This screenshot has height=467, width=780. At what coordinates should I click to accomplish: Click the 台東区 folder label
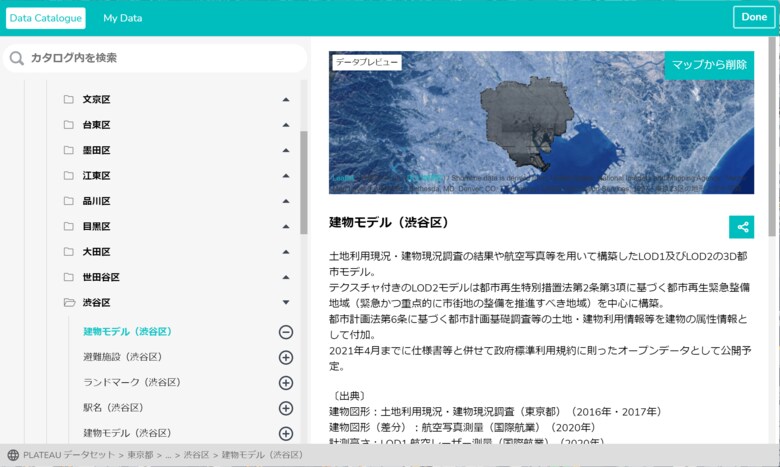tap(97, 125)
